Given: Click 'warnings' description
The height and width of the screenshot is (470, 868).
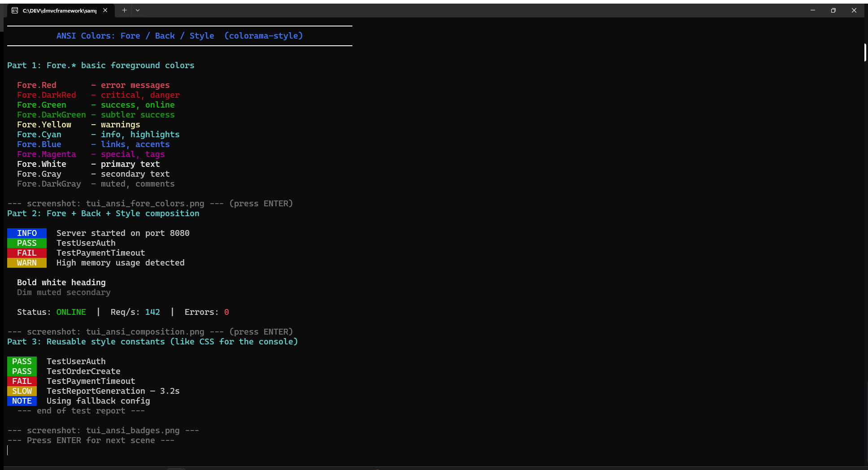Looking at the screenshot, I should 121,125.
